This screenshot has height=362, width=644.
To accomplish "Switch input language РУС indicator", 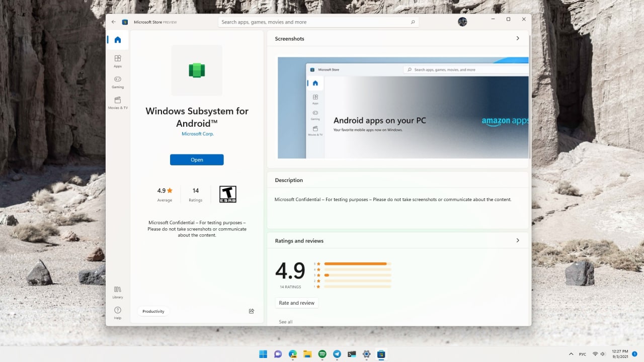I will coord(583,354).
